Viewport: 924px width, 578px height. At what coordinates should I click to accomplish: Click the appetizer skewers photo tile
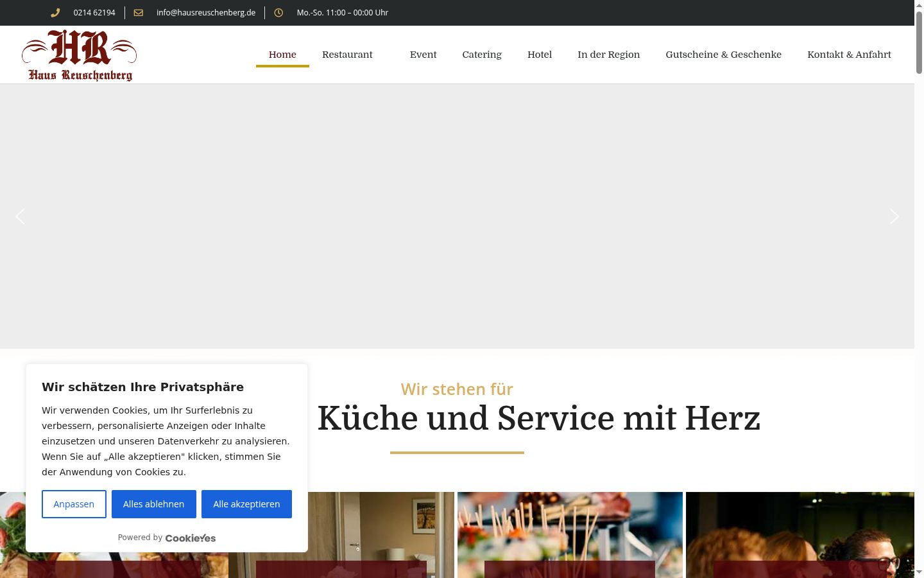tap(570, 534)
